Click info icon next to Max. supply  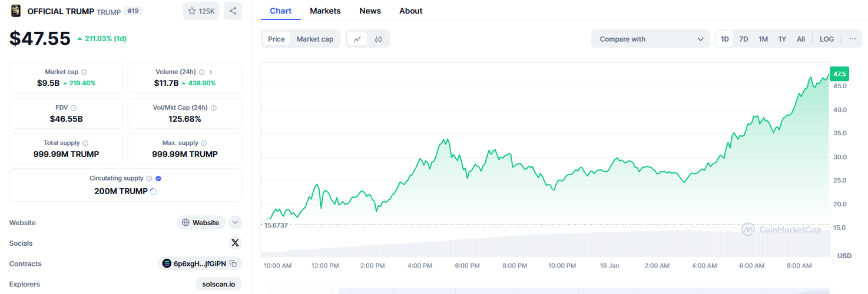pyautogui.click(x=204, y=143)
